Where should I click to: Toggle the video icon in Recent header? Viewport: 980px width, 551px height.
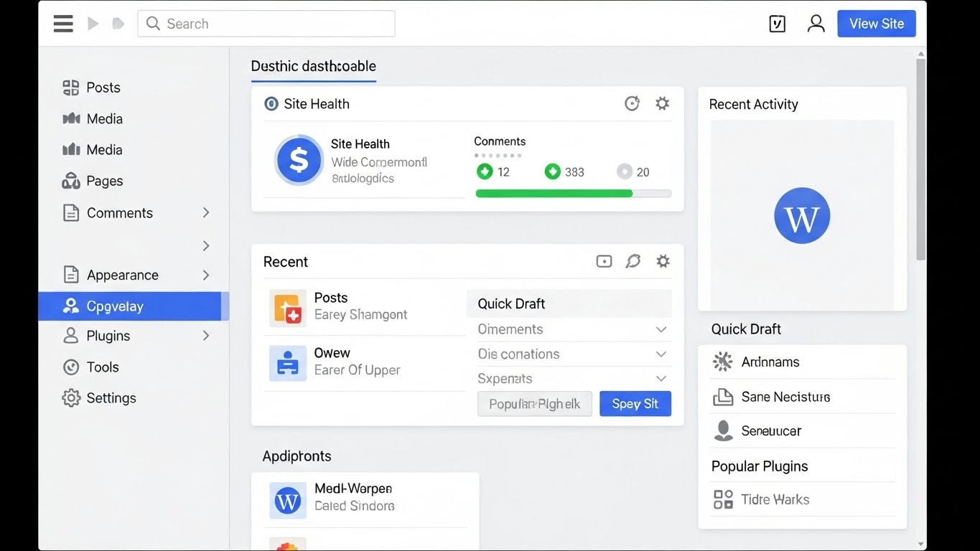pyautogui.click(x=604, y=262)
